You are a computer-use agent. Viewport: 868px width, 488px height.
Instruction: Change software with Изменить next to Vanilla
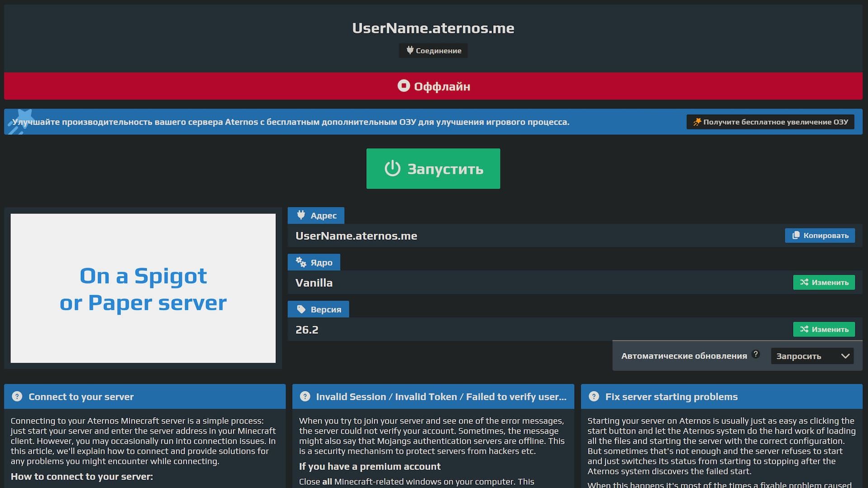click(824, 282)
